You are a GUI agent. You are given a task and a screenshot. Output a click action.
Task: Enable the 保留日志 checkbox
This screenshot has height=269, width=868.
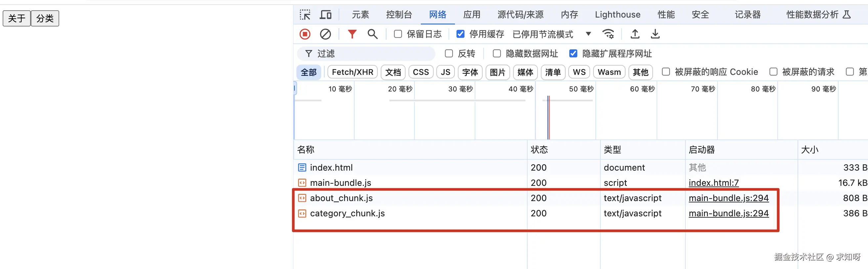(x=398, y=34)
